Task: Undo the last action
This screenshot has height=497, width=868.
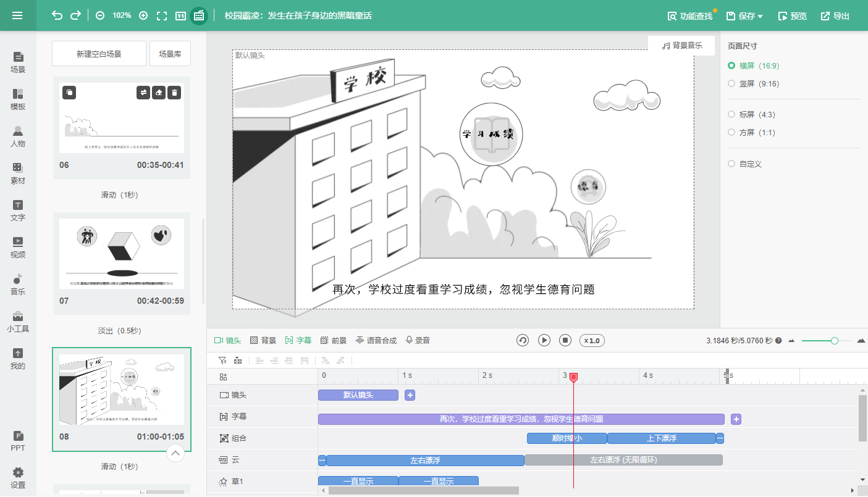Action: 57,15
